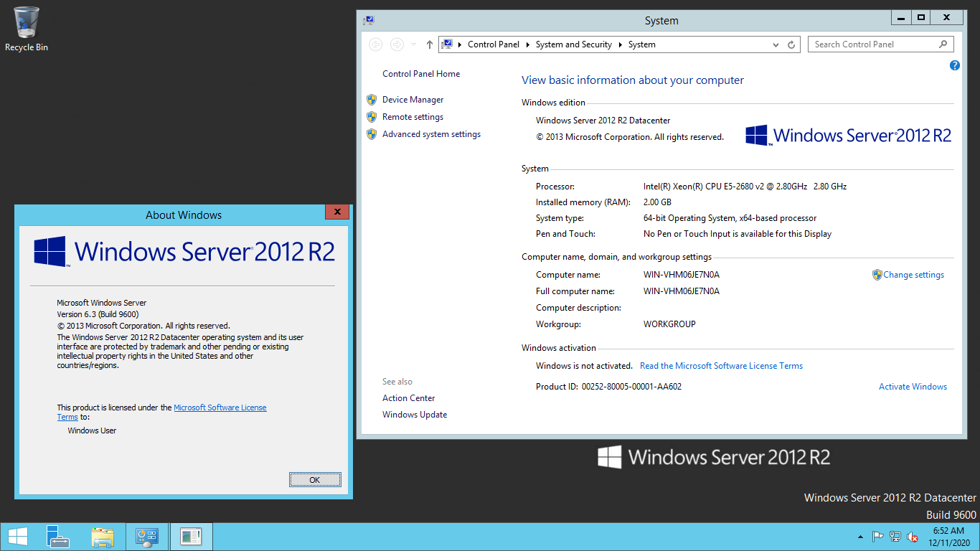The height and width of the screenshot is (551, 980).
Task: Open Action Center under See also
Action: (x=408, y=398)
